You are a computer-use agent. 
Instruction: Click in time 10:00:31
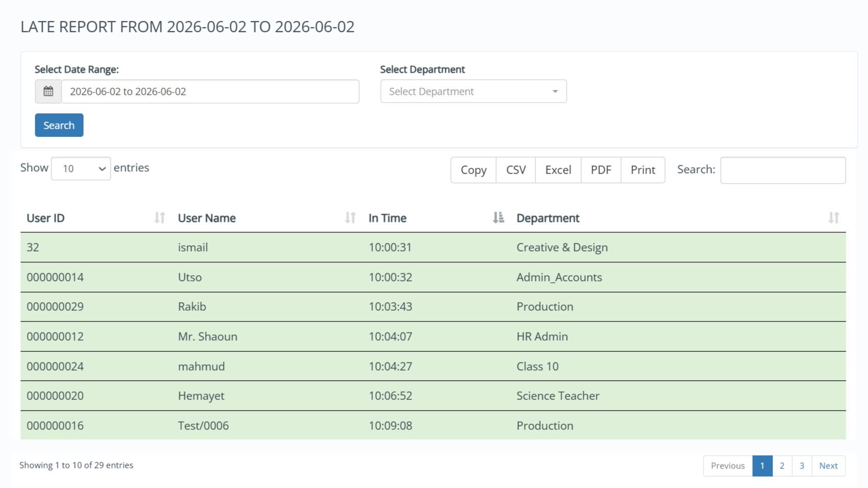(390, 248)
